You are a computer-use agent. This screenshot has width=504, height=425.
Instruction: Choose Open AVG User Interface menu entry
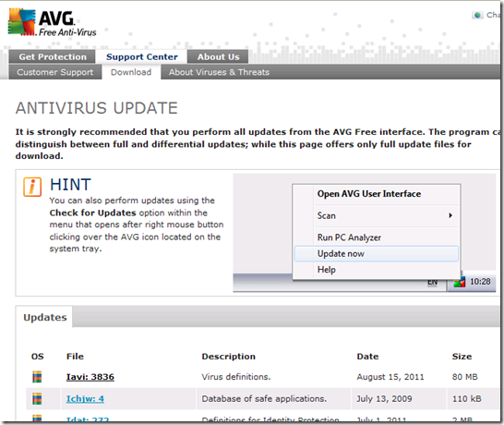point(369,194)
